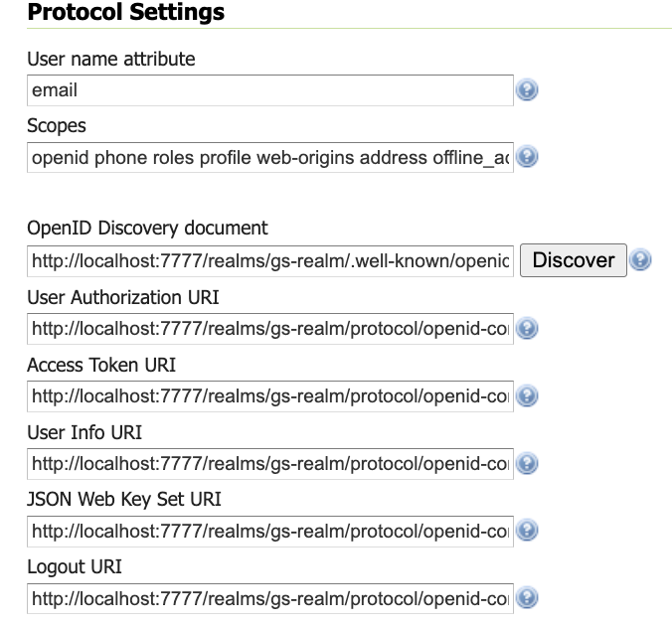
Task: Focus the User name attribute input containing email
Action: (270, 90)
